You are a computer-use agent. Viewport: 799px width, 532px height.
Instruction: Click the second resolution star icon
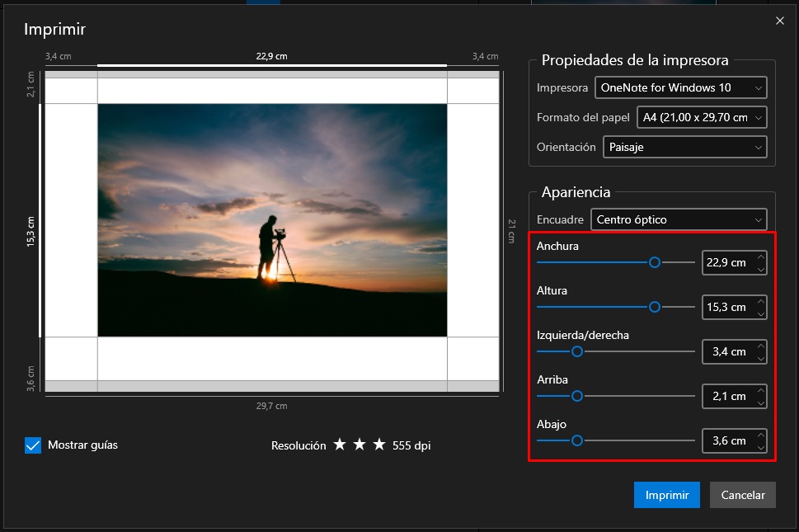360,444
